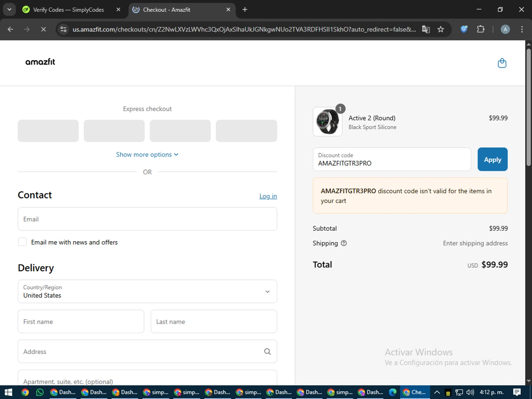Open the Extensions puzzle icon
The width and height of the screenshot is (532, 399).
click(481, 29)
